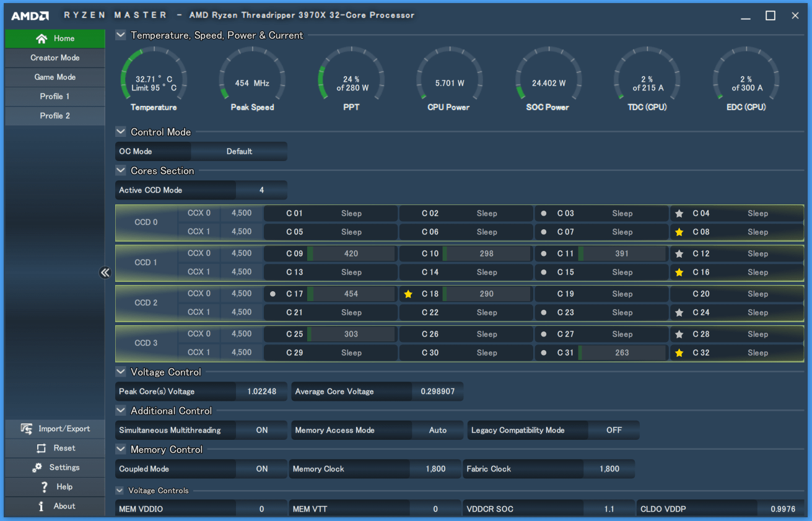Click the CCD 2 label

click(x=146, y=303)
